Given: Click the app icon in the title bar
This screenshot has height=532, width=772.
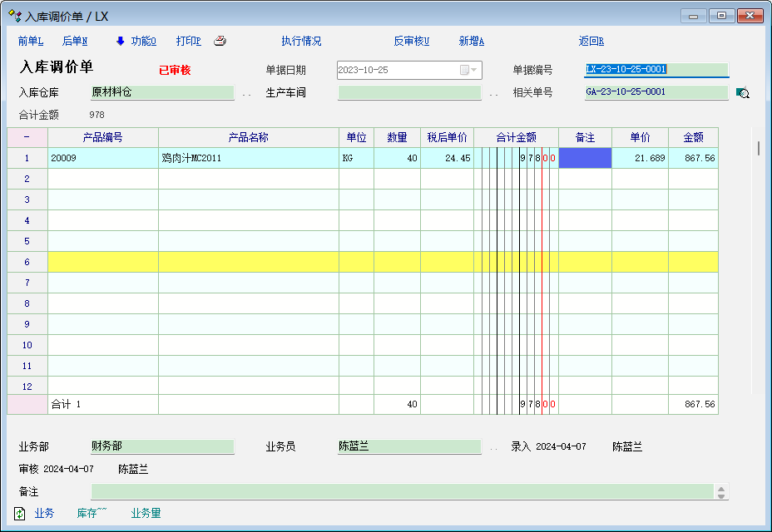Looking at the screenshot, I should tap(14, 16).
